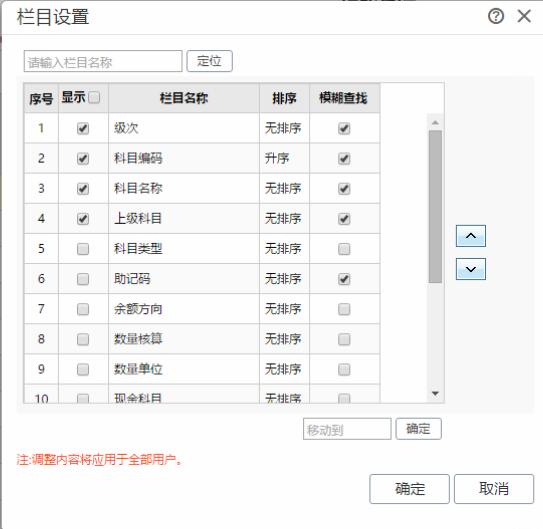Enable 模糊查找 for 余额方向 row
Viewport: 543px width, 529px height.
coord(344,309)
